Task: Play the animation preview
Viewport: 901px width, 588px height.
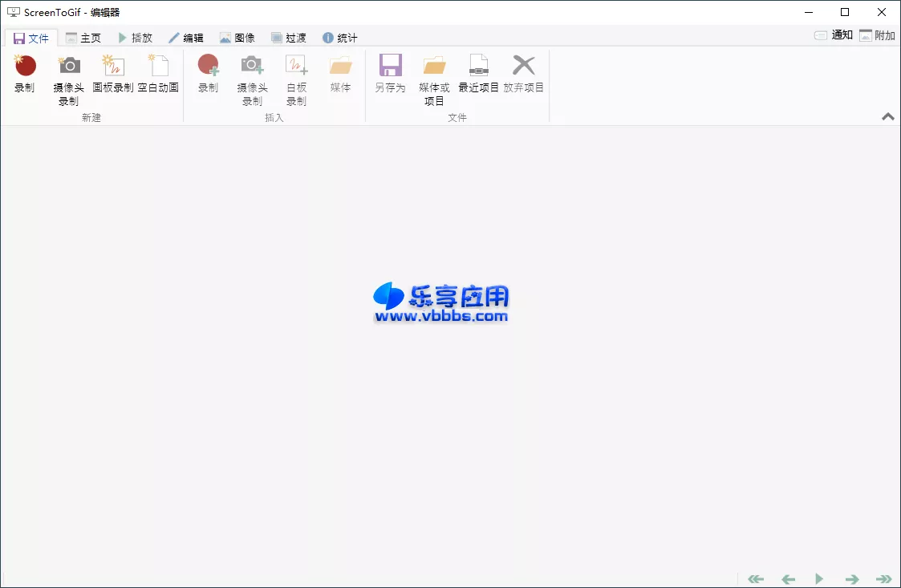Action: [x=819, y=578]
